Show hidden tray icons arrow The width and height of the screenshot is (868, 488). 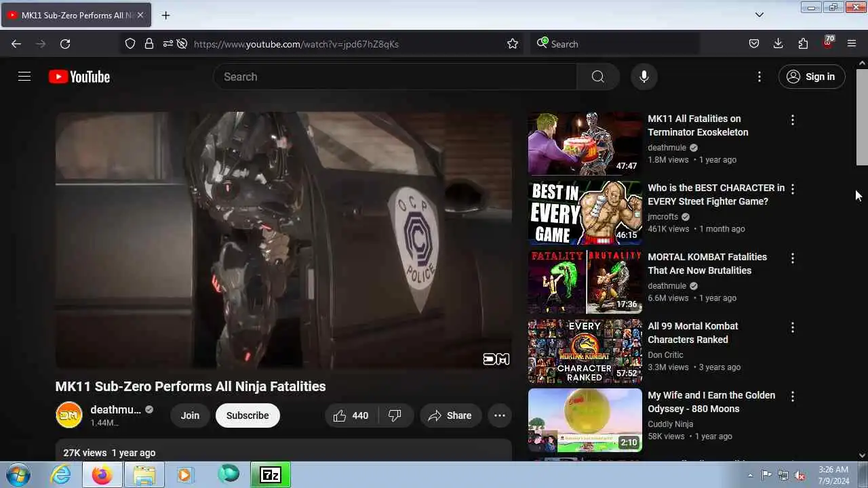point(751,475)
